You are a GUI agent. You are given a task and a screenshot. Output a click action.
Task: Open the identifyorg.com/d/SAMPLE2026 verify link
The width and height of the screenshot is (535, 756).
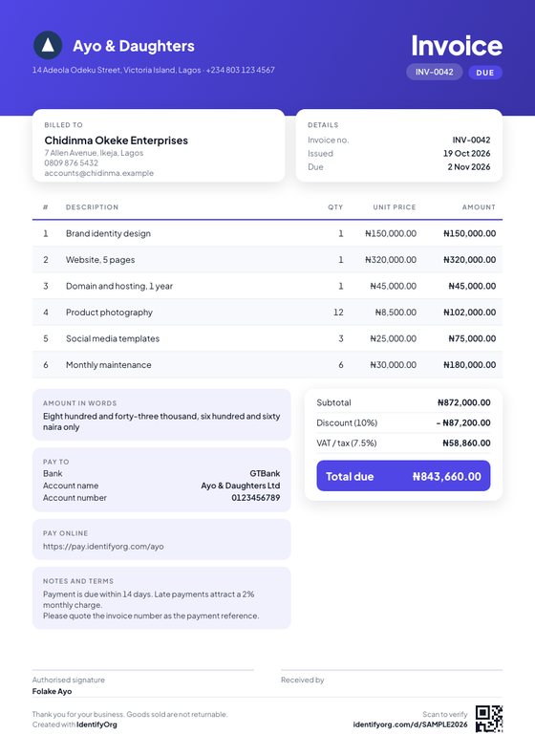pos(410,724)
